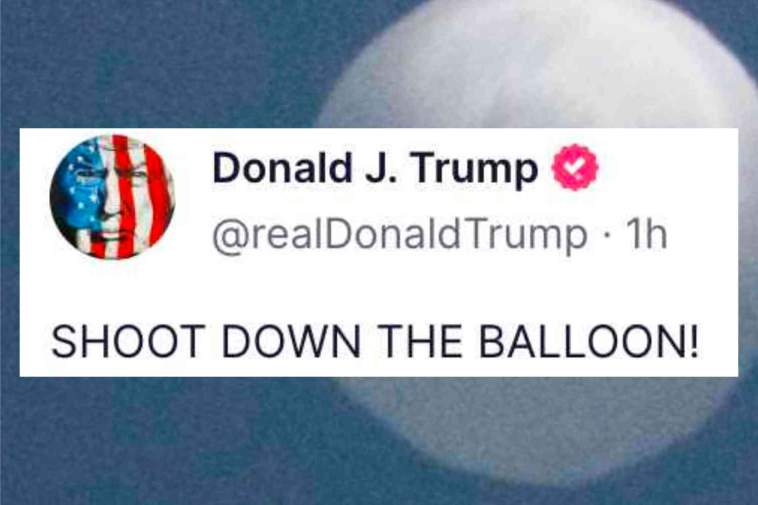The image size is (758, 505).
Task: Click the word DOWN in the post
Action: point(292,341)
